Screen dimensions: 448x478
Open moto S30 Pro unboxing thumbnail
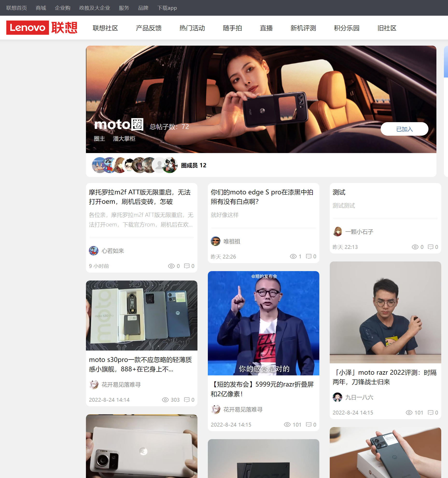(142, 315)
